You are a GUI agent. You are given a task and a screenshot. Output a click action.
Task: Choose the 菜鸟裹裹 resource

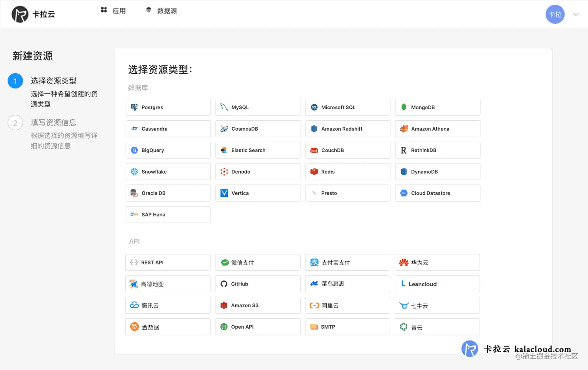pyautogui.click(x=347, y=284)
